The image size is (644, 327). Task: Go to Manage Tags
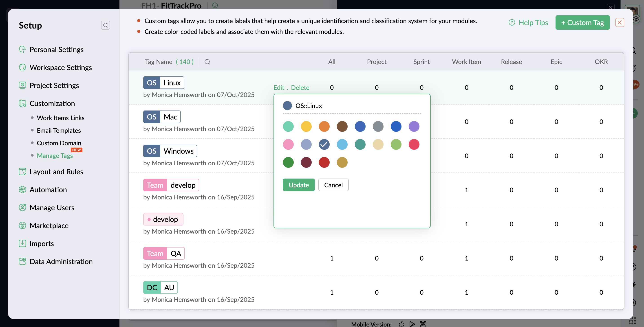tap(55, 156)
